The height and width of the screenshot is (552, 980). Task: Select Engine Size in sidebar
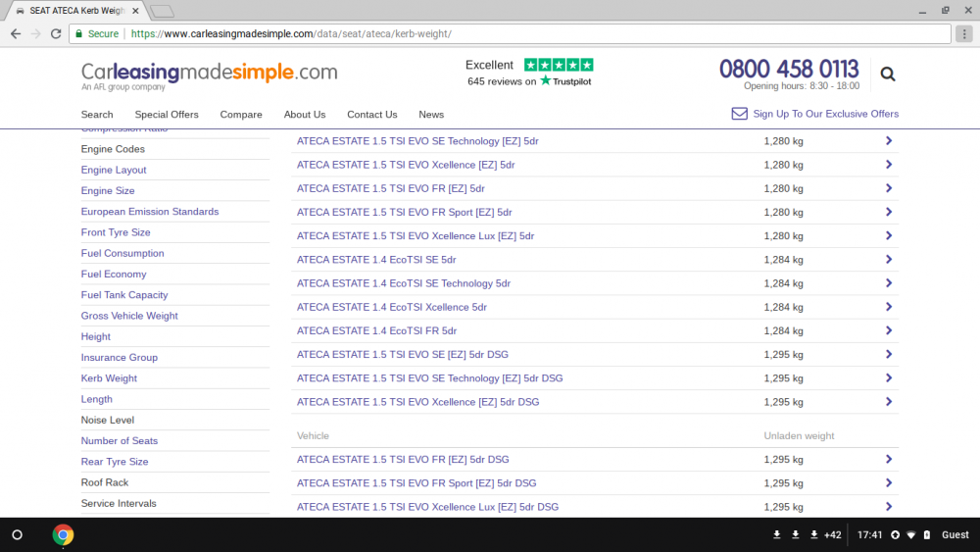pyautogui.click(x=108, y=190)
